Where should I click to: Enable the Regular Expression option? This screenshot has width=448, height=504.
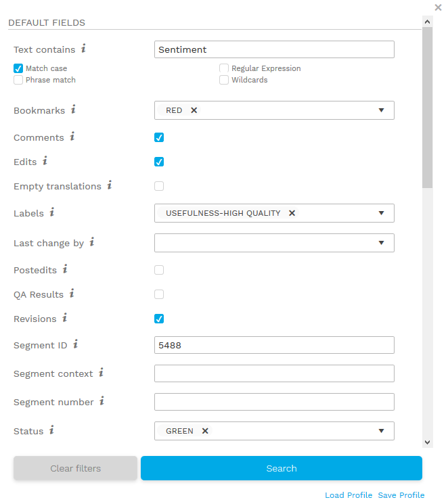(x=224, y=68)
